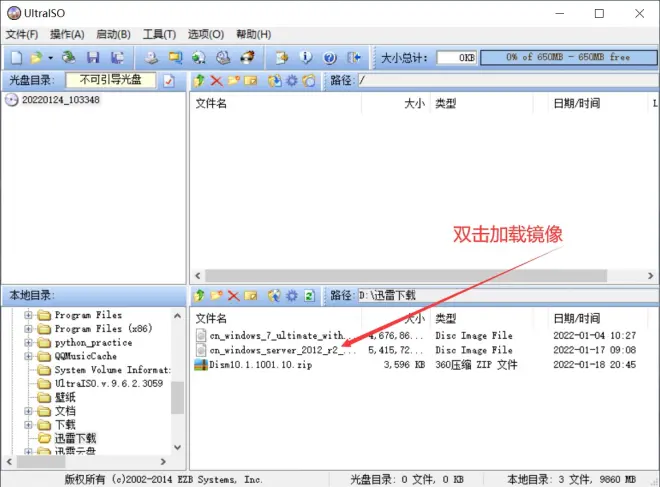The width and height of the screenshot is (660, 487).
Task: Click the local pane green Refresh icon
Action: coord(309,295)
